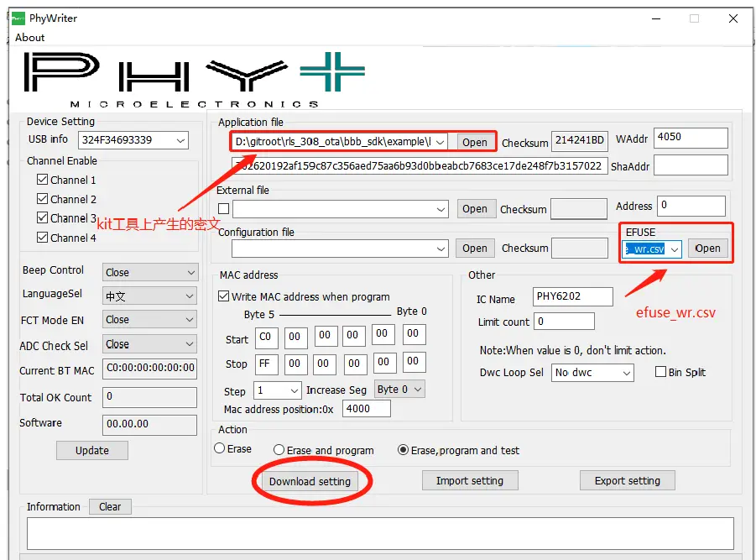
Task: Select Erase and program action
Action: (x=278, y=449)
